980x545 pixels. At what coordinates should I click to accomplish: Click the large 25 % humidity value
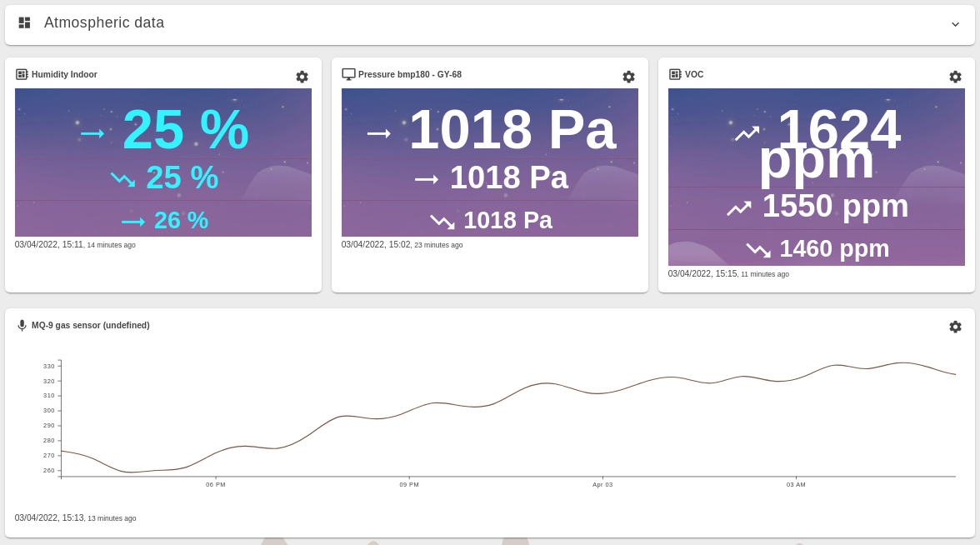186,130
